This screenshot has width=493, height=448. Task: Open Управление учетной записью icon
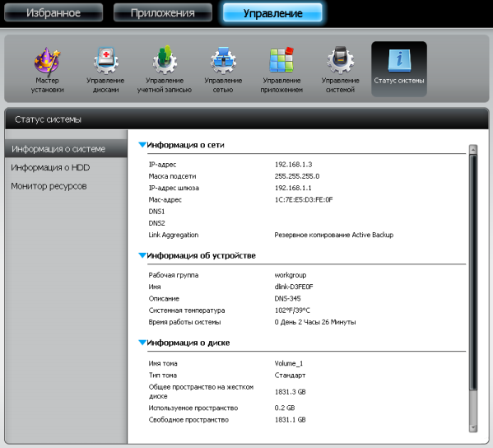tap(165, 69)
